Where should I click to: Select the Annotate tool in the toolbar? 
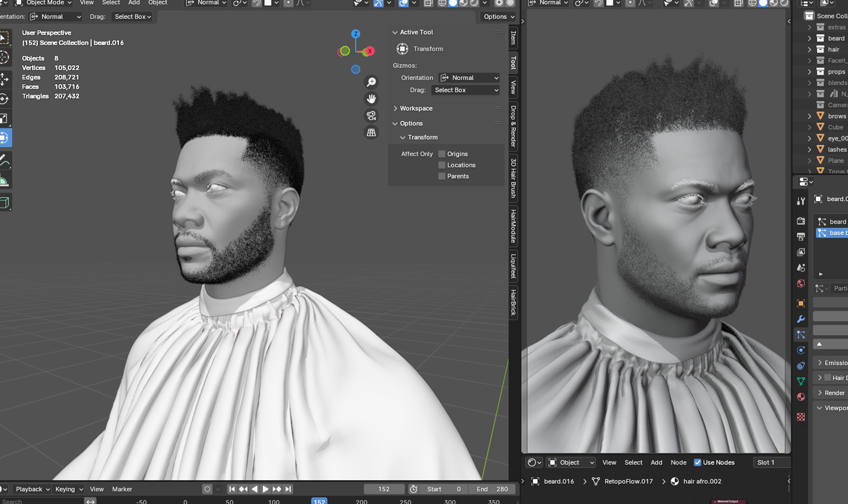coord(6,160)
